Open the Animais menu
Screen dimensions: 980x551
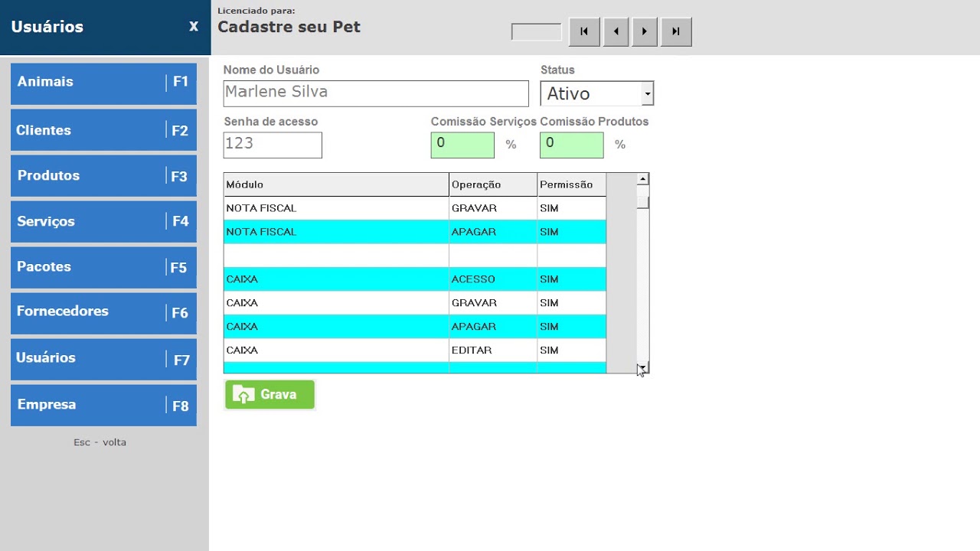(103, 83)
